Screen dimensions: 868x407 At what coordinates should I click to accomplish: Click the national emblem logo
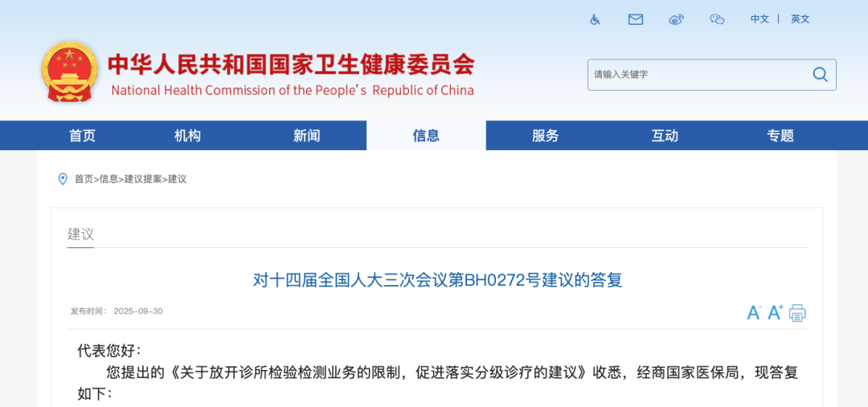click(69, 72)
